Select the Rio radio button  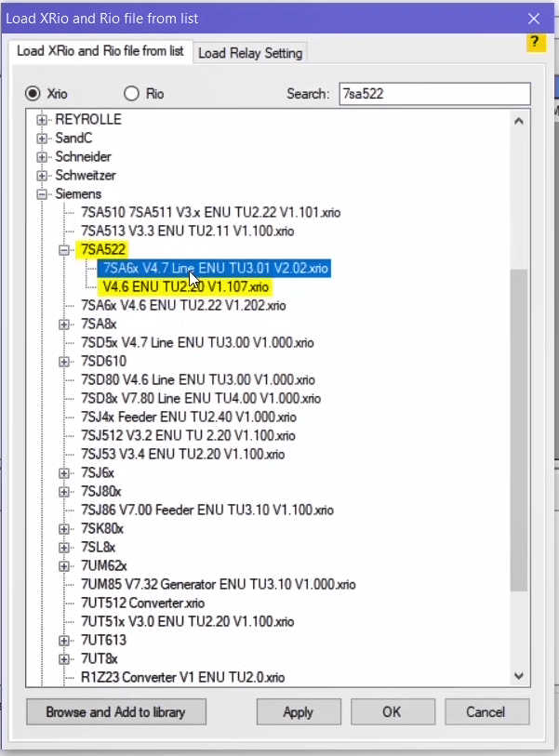[x=131, y=93]
